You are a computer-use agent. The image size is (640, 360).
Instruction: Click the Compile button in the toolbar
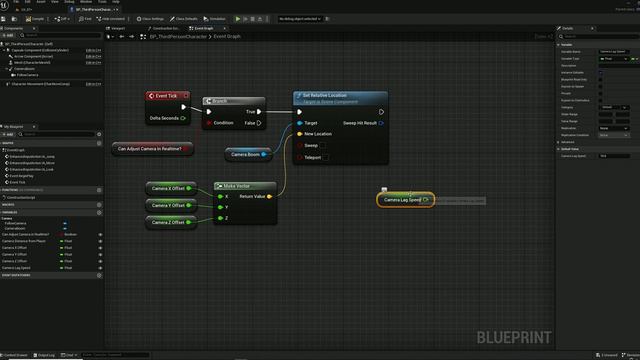pyautogui.click(x=35, y=19)
